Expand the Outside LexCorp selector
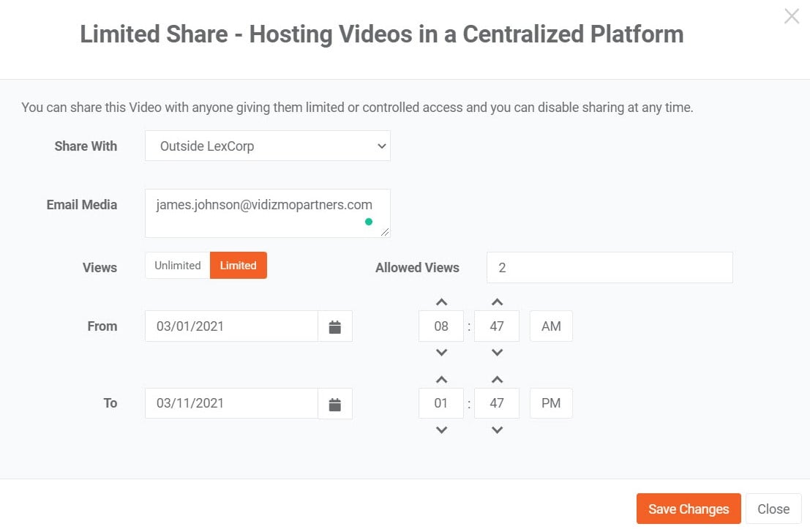This screenshot has height=532, width=810. tap(267, 146)
